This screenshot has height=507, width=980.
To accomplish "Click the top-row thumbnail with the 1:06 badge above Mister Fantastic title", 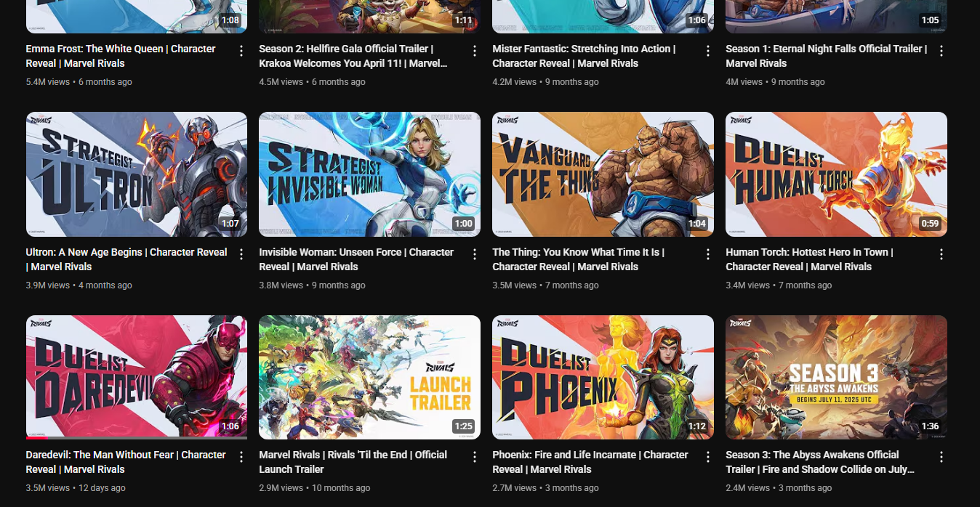I will (603, 17).
